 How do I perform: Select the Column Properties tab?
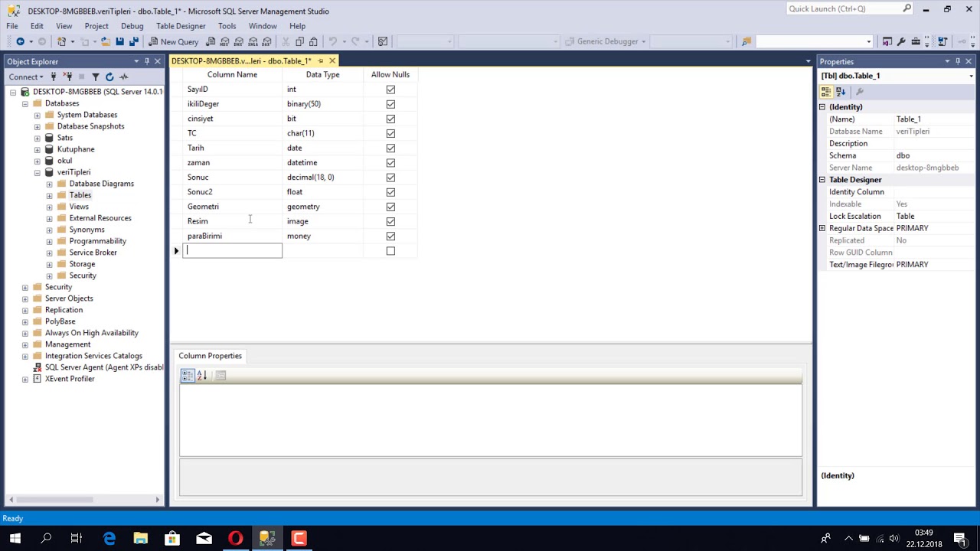pyautogui.click(x=210, y=356)
